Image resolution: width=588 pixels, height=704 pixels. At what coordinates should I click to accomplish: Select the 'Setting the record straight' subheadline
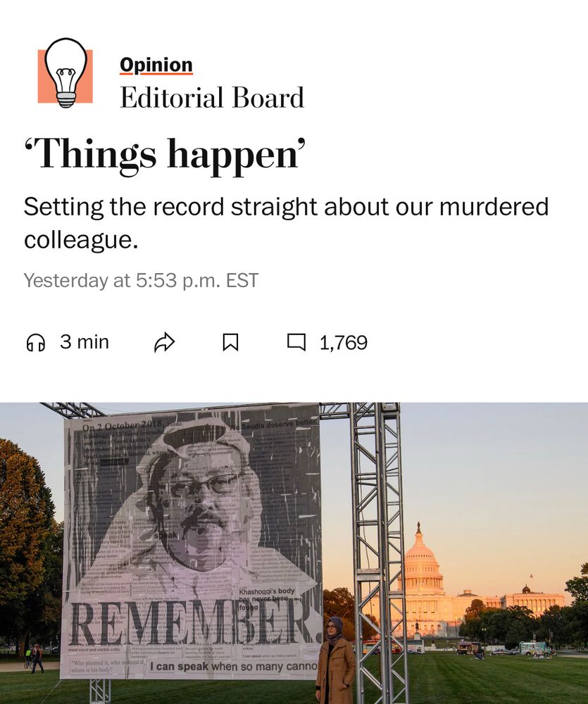coord(286,222)
